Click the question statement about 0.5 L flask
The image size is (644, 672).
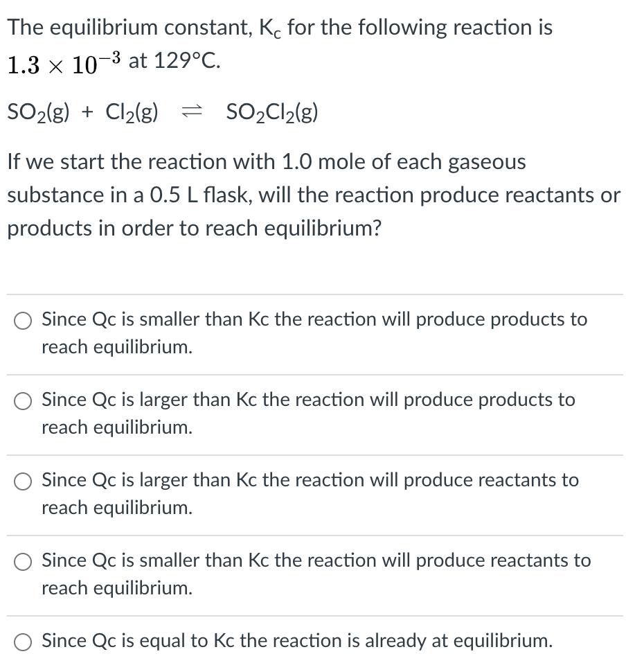(x=312, y=195)
